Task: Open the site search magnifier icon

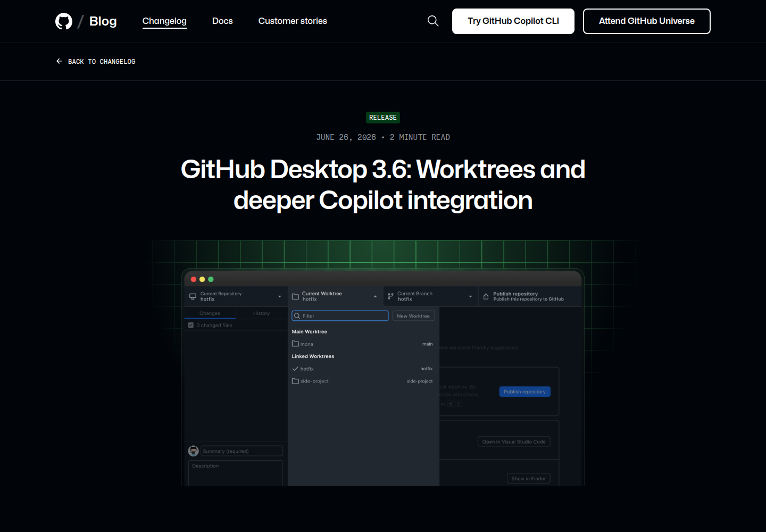Action: [x=433, y=21]
